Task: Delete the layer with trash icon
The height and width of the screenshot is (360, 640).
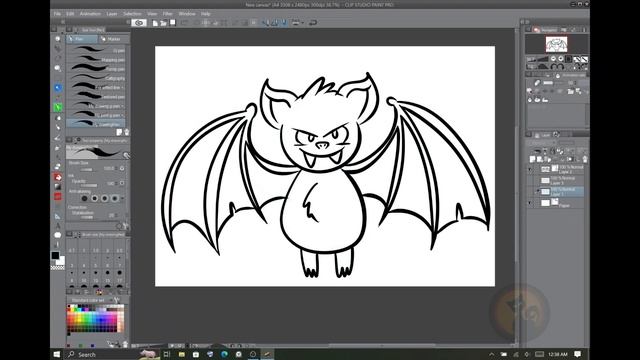Action: [585, 159]
